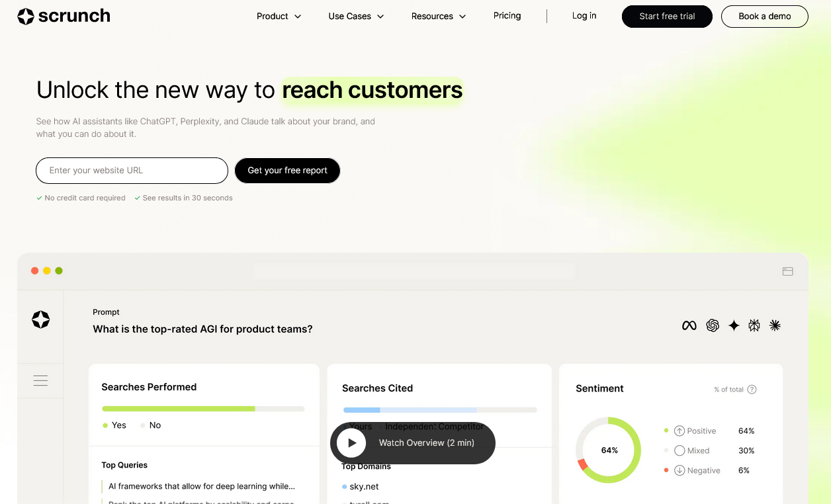Click the Book a demo button
831x504 pixels.
[x=764, y=16]
